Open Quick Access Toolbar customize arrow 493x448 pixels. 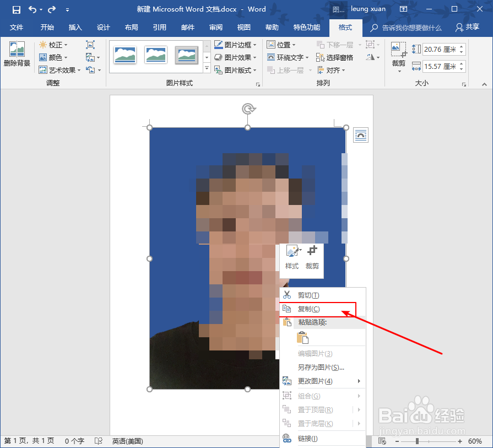[67, 10]
